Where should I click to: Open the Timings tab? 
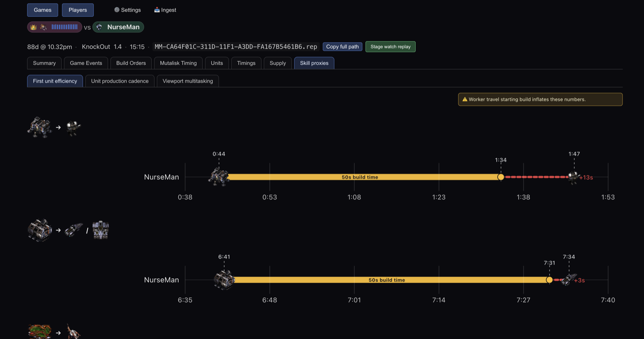click(246, 63)
